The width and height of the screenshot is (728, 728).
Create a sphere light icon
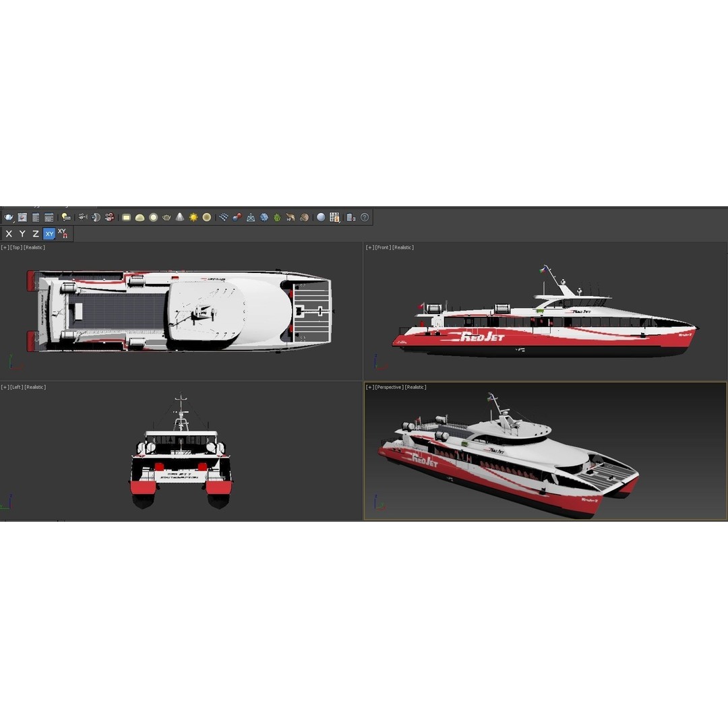(x=153, y=217)
